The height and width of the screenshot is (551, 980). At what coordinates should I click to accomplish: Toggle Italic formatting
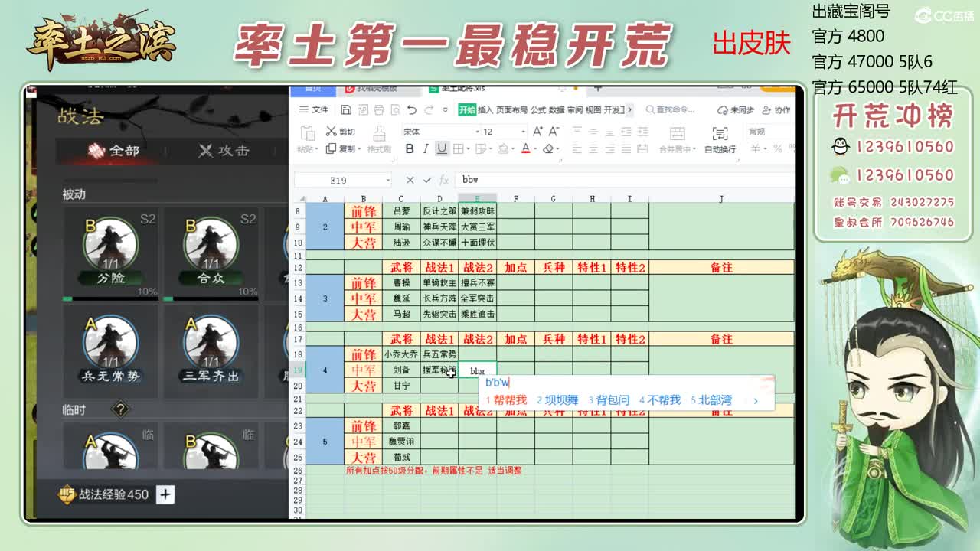tap(426, 148)
